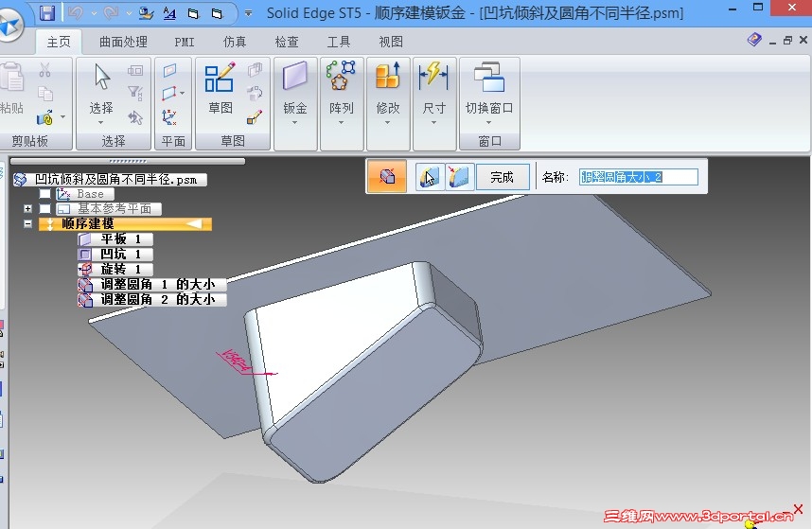Click the AA text style icon
The width and height of the screenshot is (812, 529).
pos(169,13)
